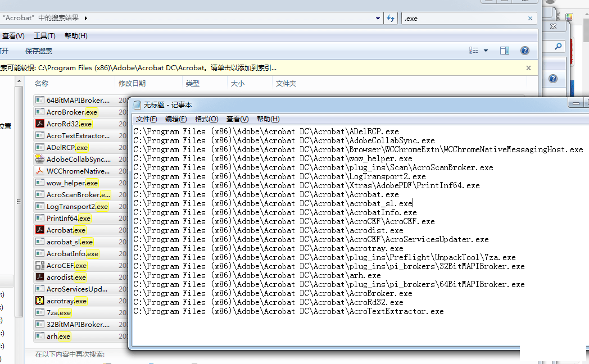Dismiss the yellow index info bar
Viewport: 589px width, 364px height.
coord(528,68)
